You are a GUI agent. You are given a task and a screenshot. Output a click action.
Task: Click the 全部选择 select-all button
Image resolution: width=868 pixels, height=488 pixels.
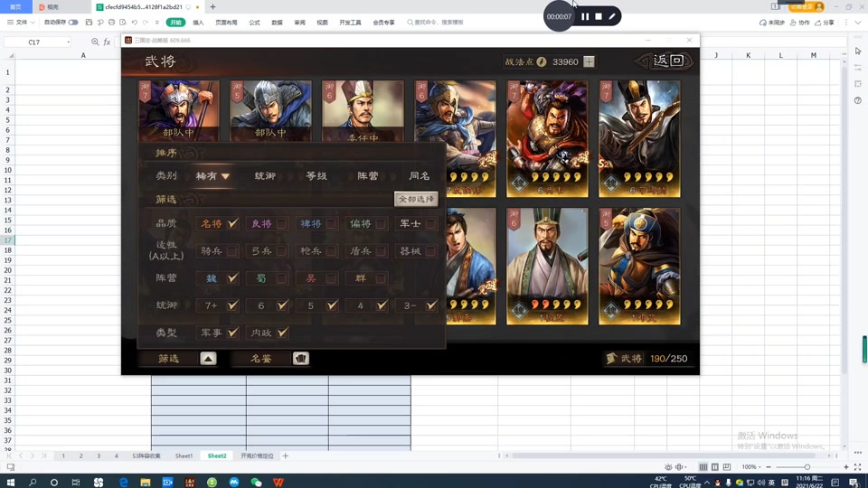(416, 199)
